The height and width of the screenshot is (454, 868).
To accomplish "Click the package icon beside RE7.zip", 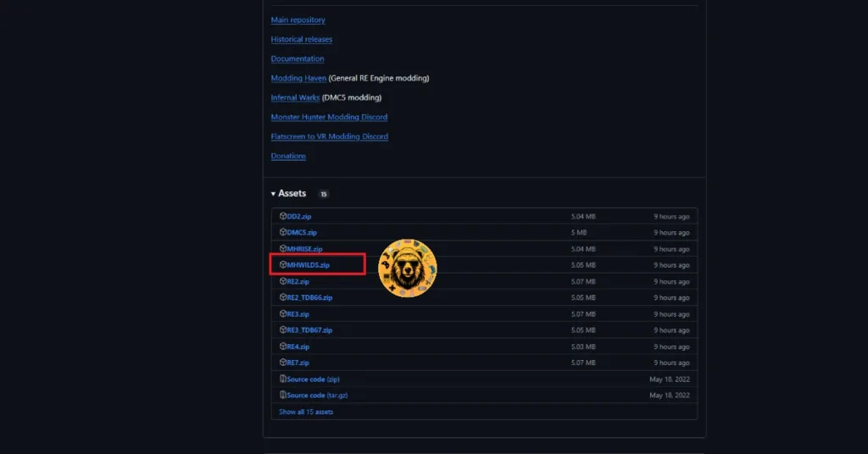I will pyautogui.click(x=283, y=363).
